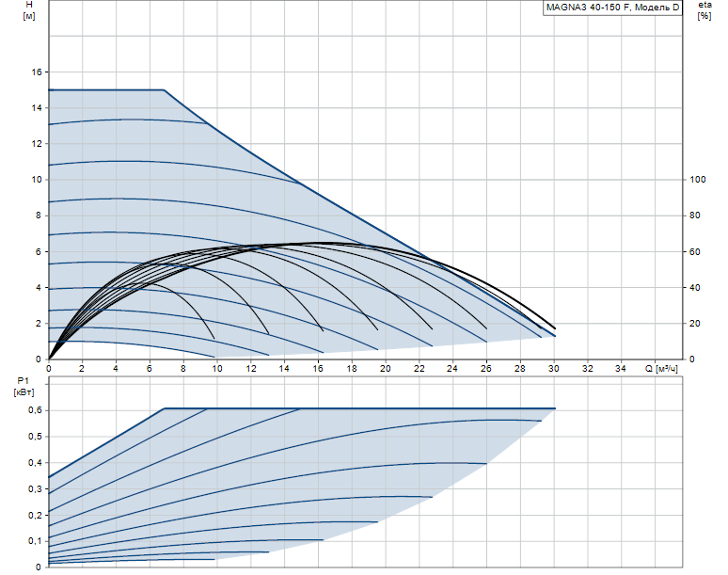
Task: Click the 0,4 value on the P1 axis
Action: pos(36,463)
